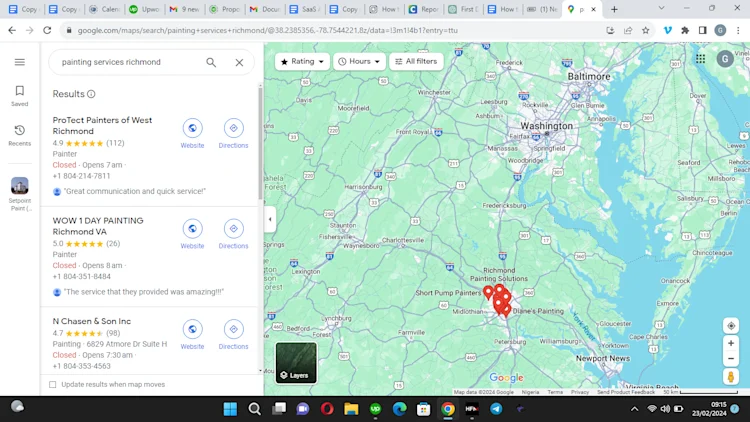Open File Explorer from the taskbar
Viewport: 750px width, 422px height.
click(351, 409)
